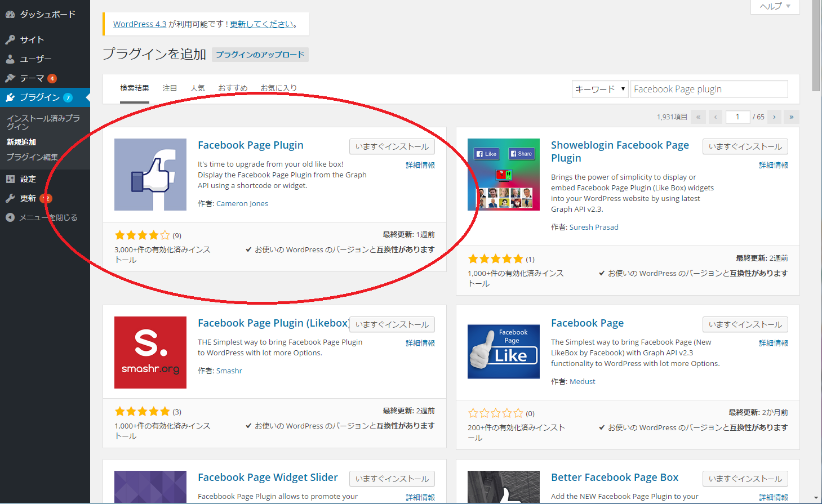This screenshot has width=822, height=504.
Task: Install the Facebook Page plugin by Medust
Action: pyautogui.click(x=745, y=324)
